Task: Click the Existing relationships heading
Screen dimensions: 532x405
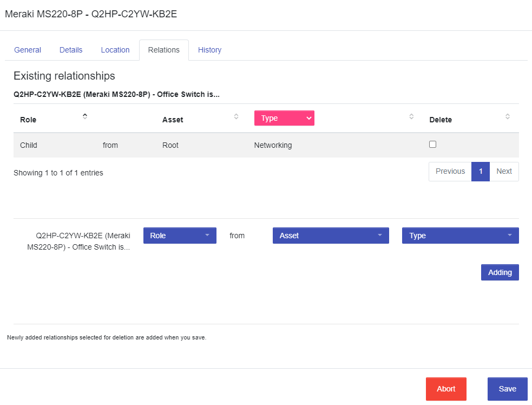Action: (64, 76)
